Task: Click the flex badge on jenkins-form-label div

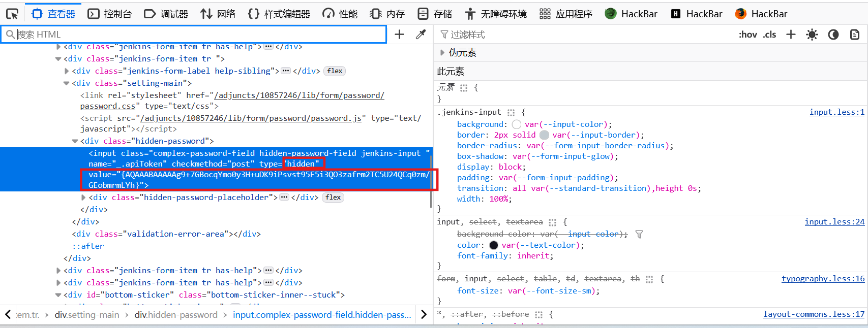Action: (x=335, y=71)
